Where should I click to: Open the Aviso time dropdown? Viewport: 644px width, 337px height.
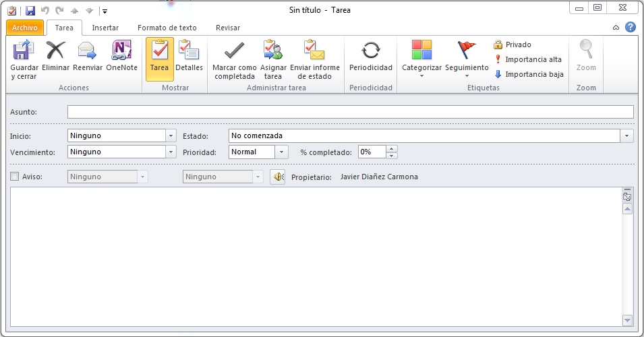[258, 177]
